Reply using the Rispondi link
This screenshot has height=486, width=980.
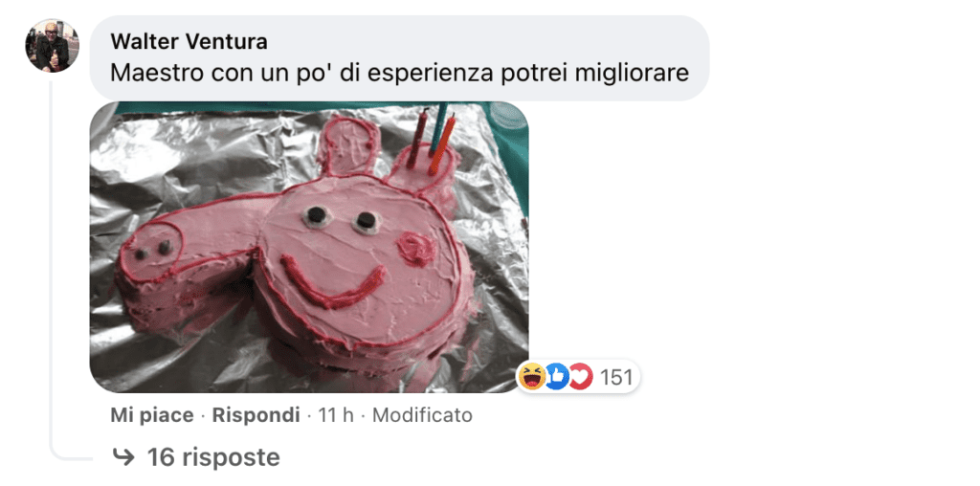[256, 415]
